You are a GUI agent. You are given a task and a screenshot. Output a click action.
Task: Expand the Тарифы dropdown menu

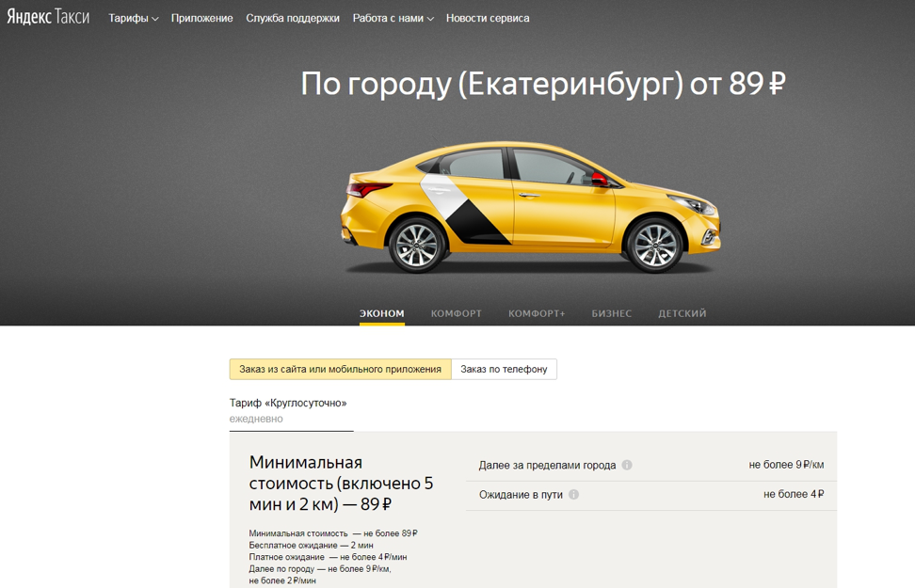click(x=133, y=18)
